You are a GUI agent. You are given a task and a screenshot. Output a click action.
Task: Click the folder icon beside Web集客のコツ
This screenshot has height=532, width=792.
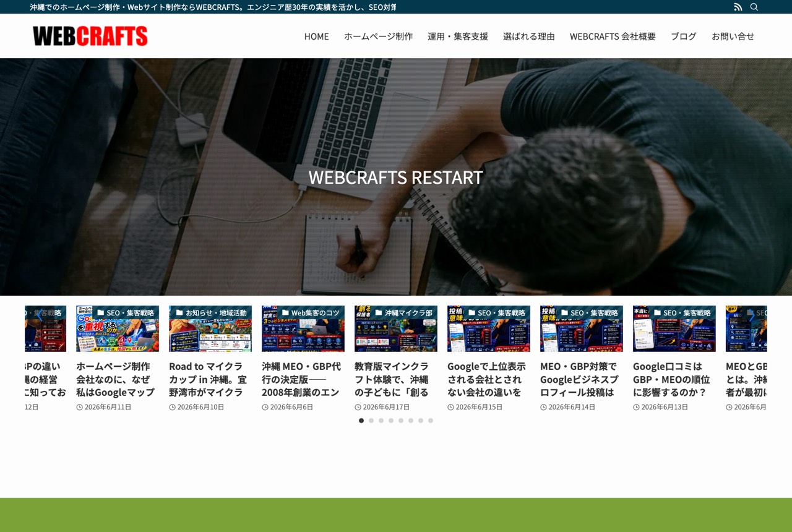[285, 313]
